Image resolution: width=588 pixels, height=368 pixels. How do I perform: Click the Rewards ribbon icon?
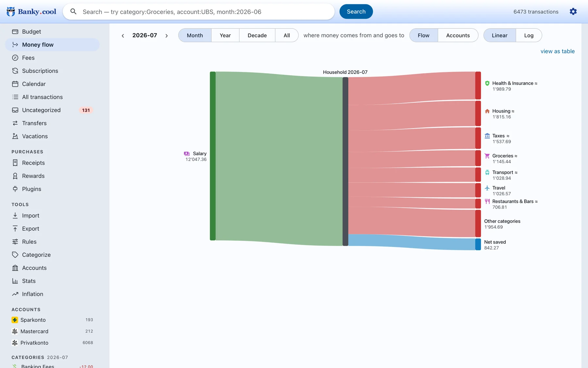click(x=15, y=176)
